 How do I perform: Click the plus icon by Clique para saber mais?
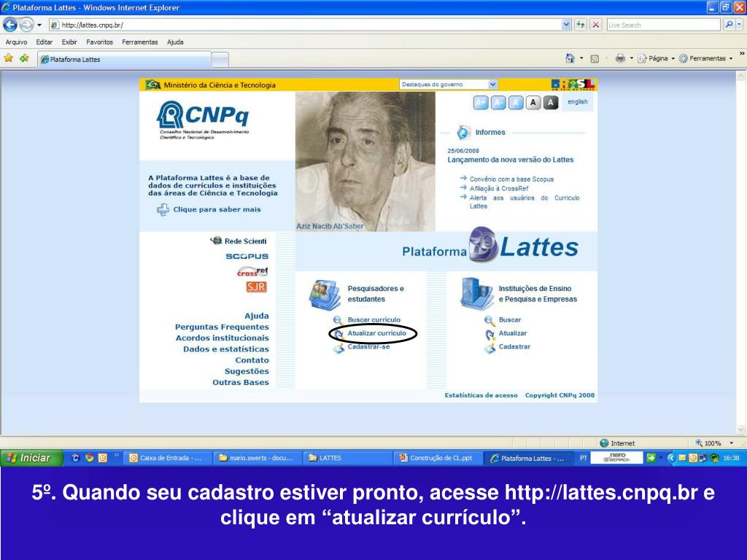(x=163, y=209)
